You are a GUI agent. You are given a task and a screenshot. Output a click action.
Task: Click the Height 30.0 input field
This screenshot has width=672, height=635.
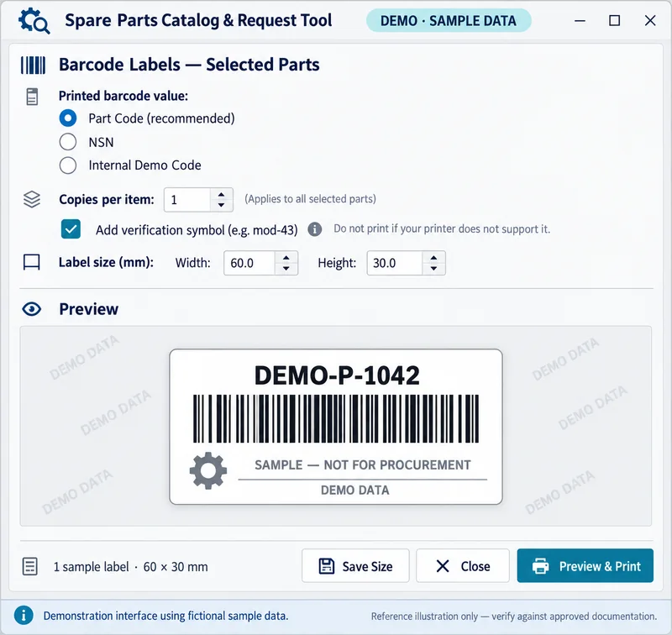click(395, 263)
